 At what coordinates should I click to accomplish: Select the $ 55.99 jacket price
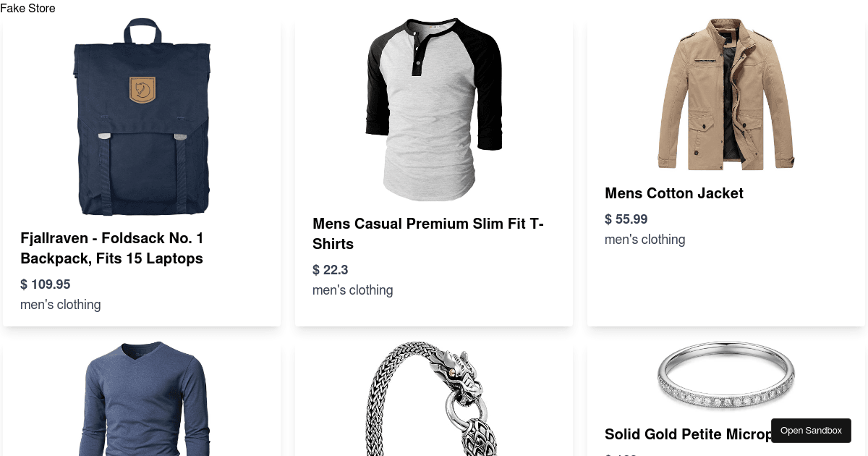626,219
